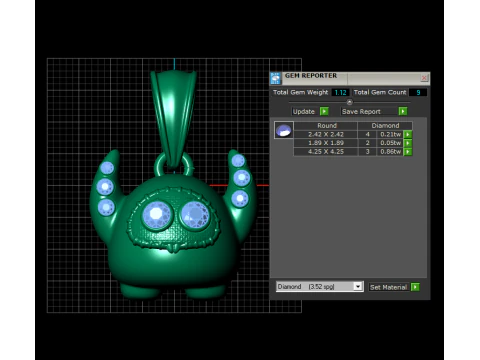This screenshot has height=360, width=480.
Task: Click the Total Gem Count label
Action: [x=380, y=92]
